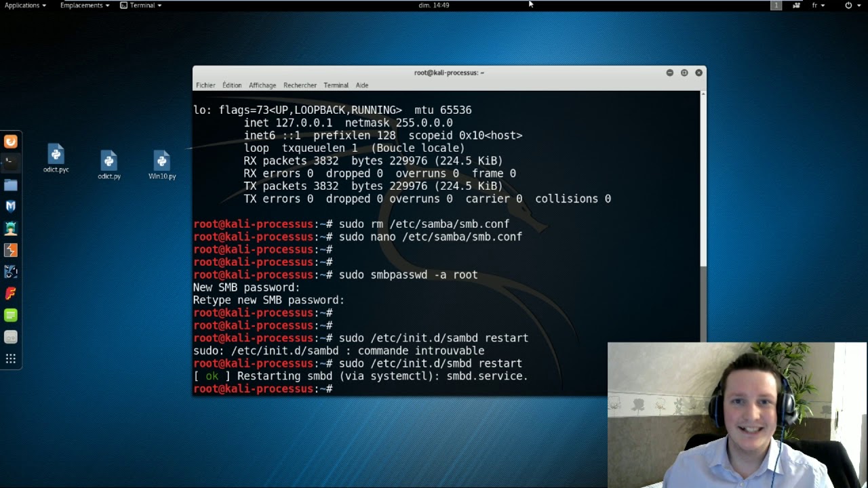This screenshot has height=488, width=868.
Task: Open the Rechercher menu
Action: point(300,85)
